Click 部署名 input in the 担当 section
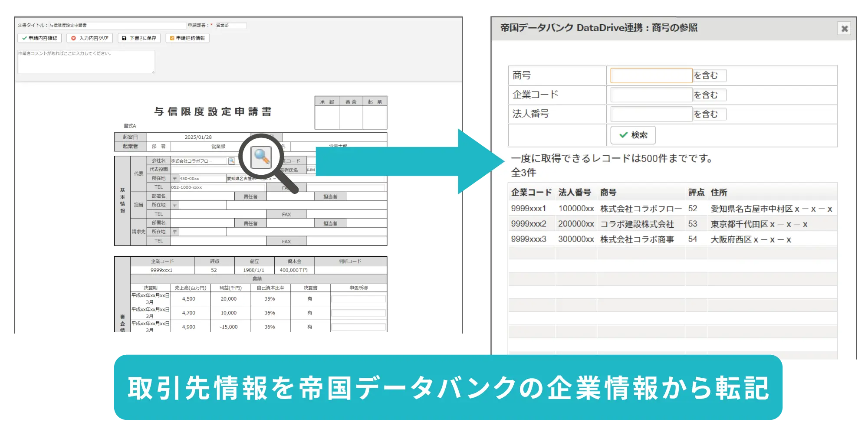This screenshot has width=868, height=432. click(202, 196)
